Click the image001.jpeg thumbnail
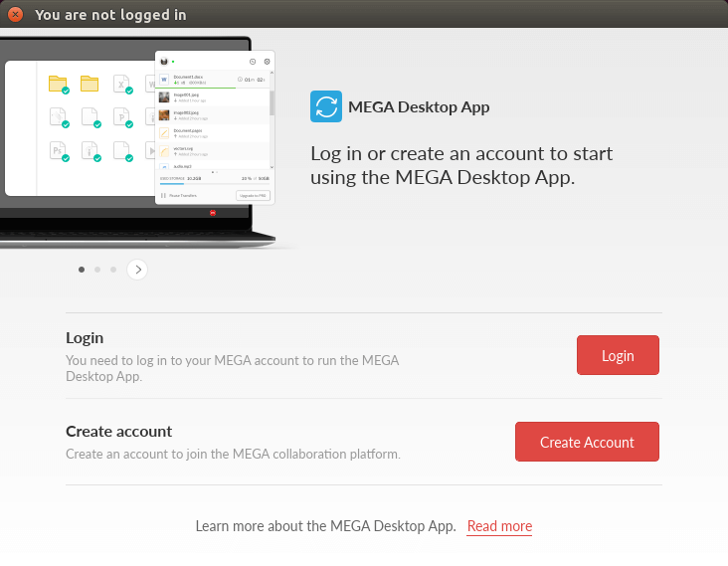 coord(165,97)
